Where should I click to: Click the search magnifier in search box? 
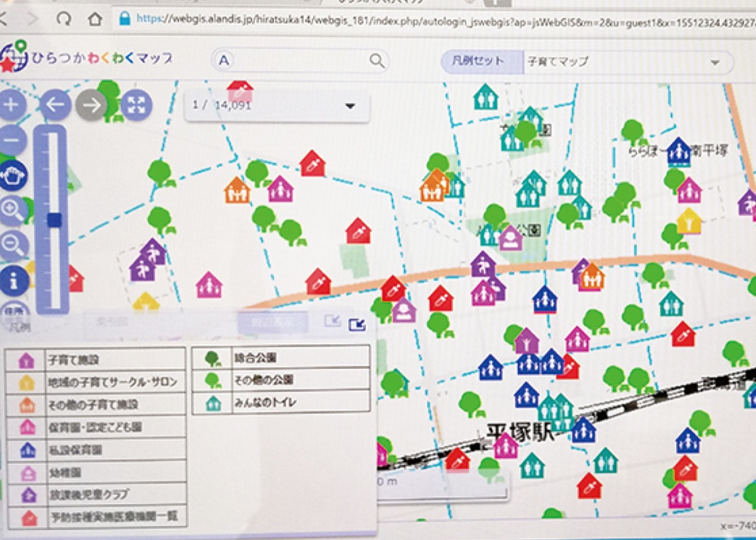(x=377, y=60)
